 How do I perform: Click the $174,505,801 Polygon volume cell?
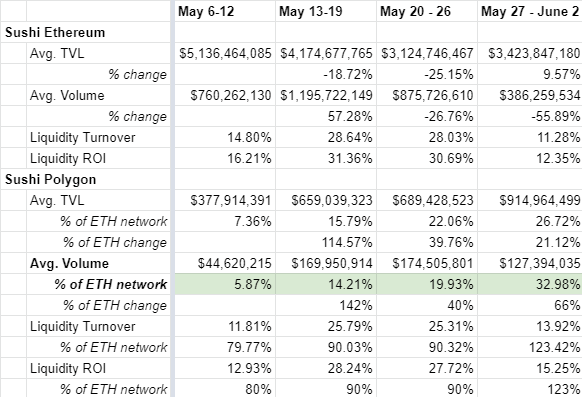pos(426,263)
